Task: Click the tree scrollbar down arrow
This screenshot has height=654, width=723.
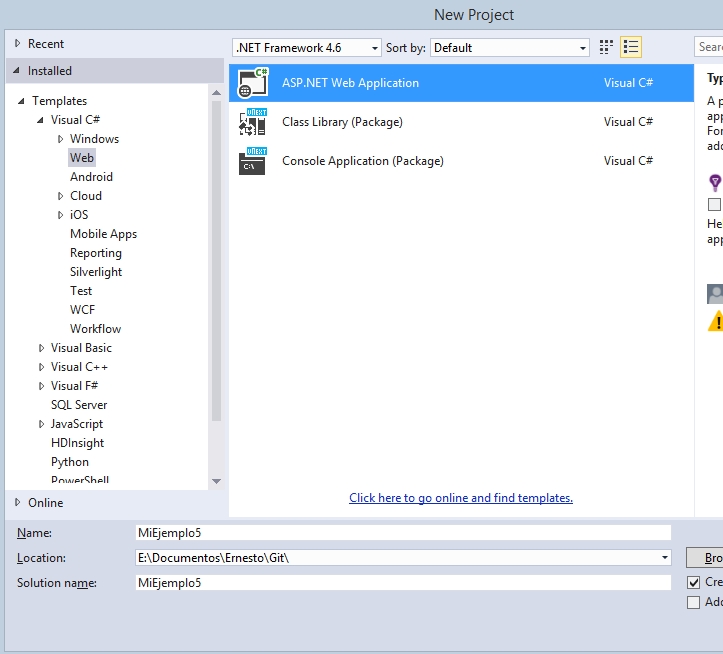Action: pyautogui.click(x=216, y=481)
